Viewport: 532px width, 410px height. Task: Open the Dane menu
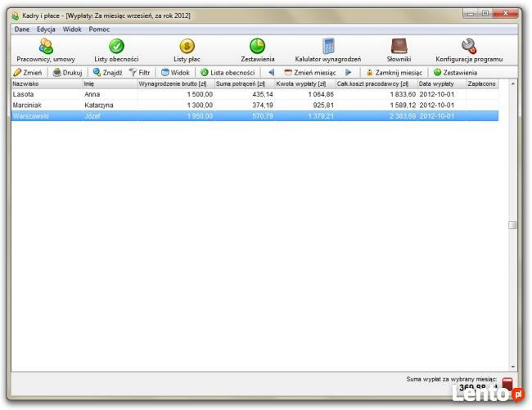click(x=22, y=29)
